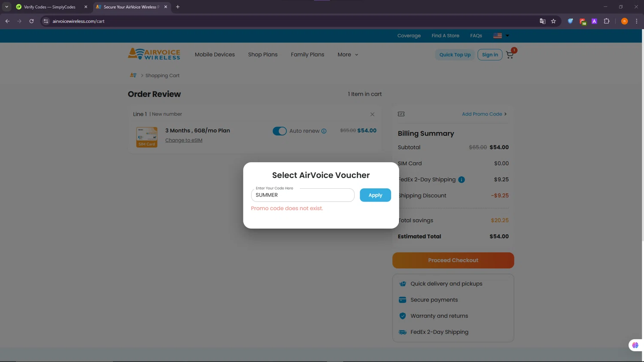Viewport: 644px width, 362px height.
Task: Click the Change to eSIM link
Action: pos(184,140)
